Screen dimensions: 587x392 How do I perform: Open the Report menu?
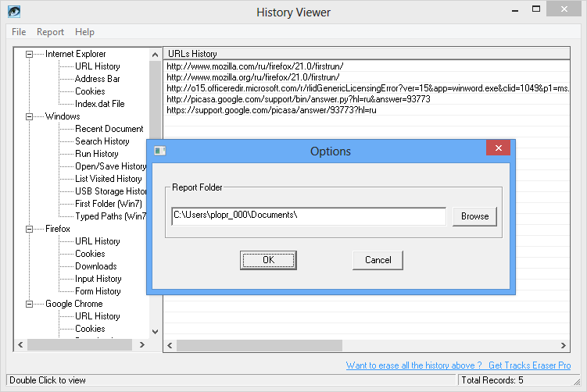[x=50, y=32]
